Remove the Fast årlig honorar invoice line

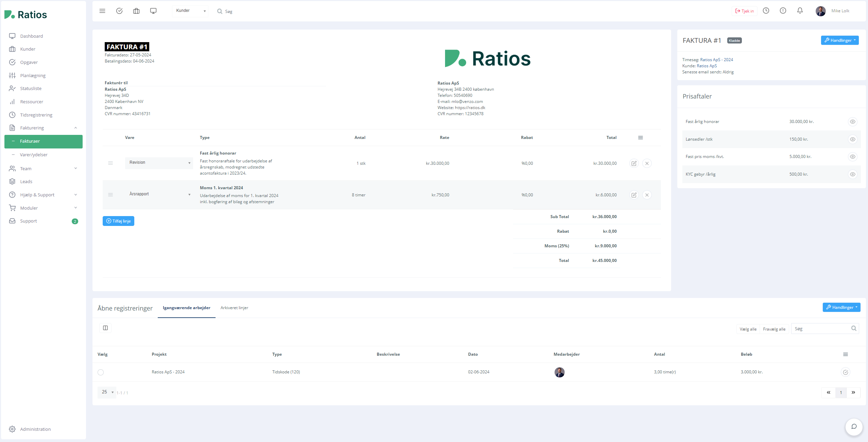(647, 163)
